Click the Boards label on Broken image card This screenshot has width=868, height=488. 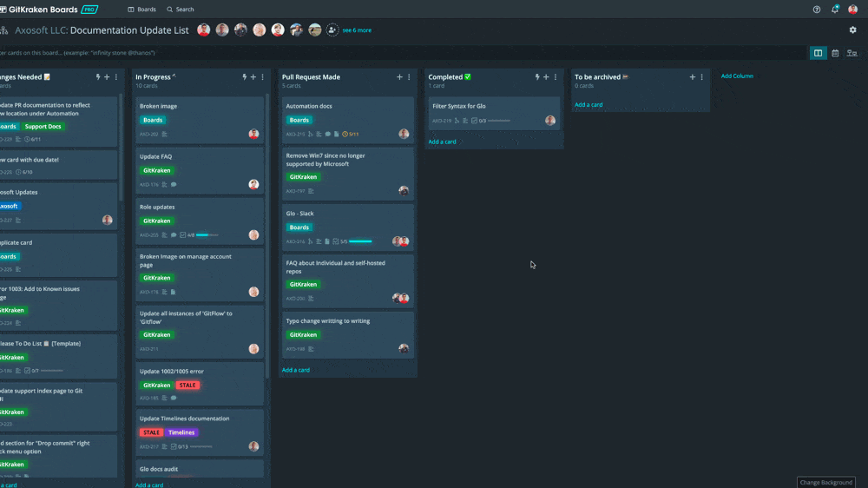(x=153, y=120)
